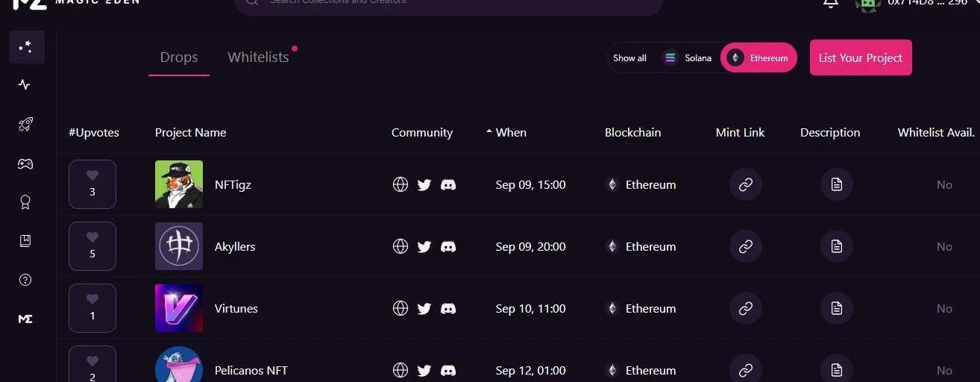
Task: Click the search collections input field
Action: (x=447, y=4)
